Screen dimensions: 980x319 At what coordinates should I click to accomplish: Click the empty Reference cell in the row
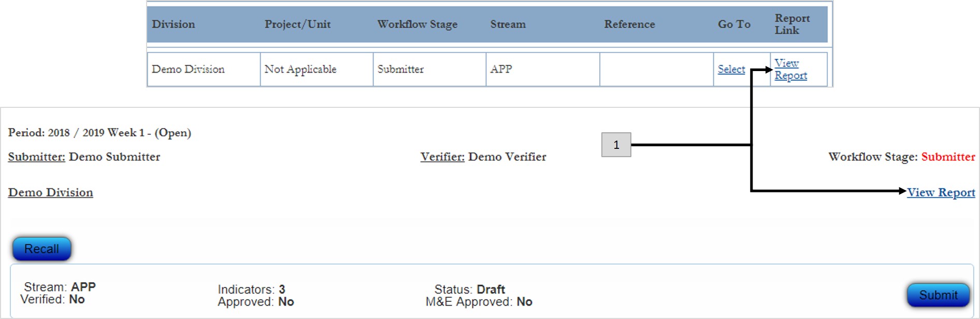(x=656, y=70)
